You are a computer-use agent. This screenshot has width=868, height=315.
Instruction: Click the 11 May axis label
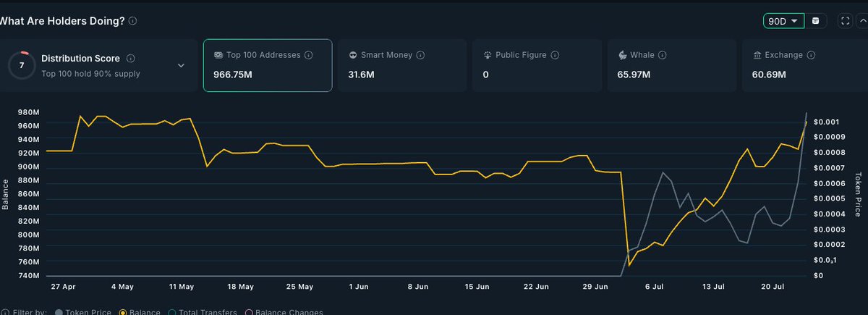coord(182,286)
